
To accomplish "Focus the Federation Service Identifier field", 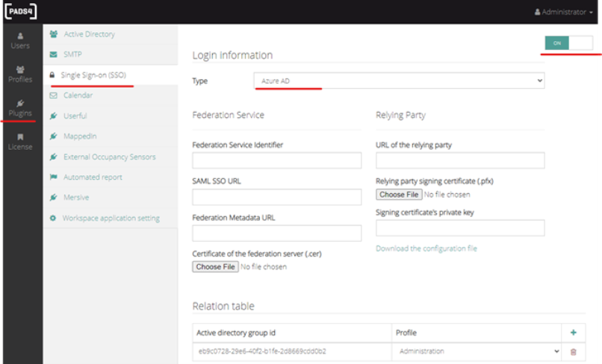I will click(x=277, y=160).
